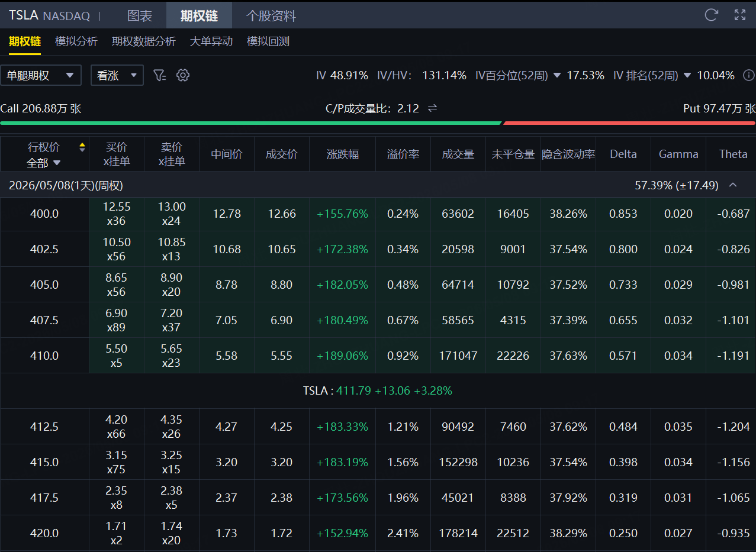Click the TSLA : 411.79 price line
The width and height of the screenshot is (756, 552).
378,390
